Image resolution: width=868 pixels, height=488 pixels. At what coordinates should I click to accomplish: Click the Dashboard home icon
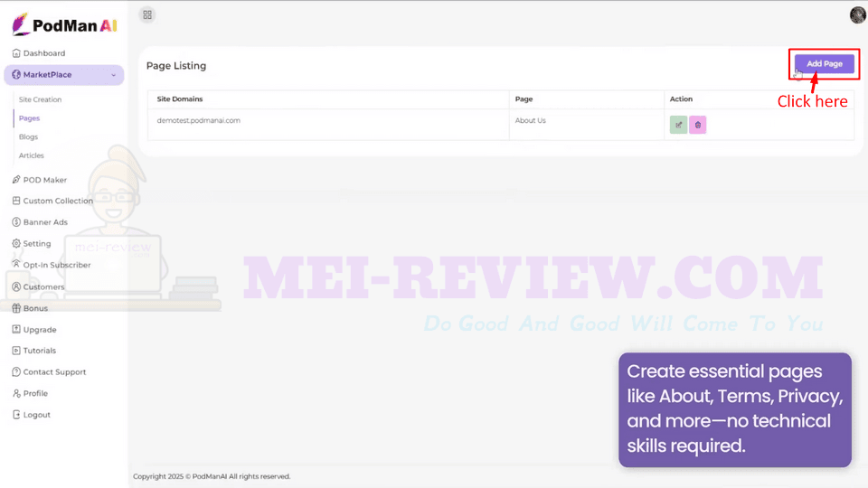pos(16,53)
